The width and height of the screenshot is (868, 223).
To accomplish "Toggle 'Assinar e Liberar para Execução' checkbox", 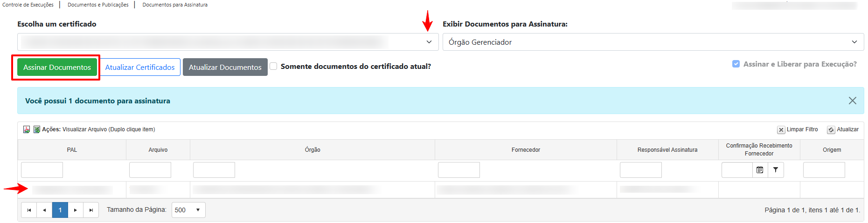I will 736,64.
